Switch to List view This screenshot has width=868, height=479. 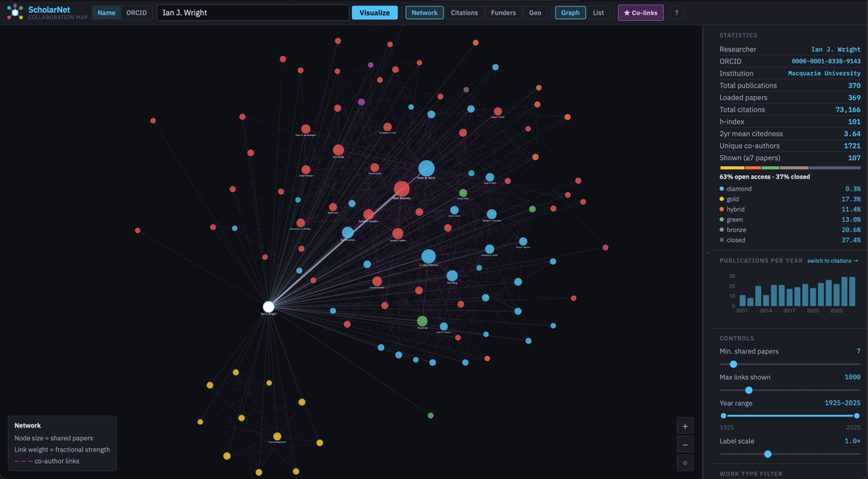coord(599,13)
